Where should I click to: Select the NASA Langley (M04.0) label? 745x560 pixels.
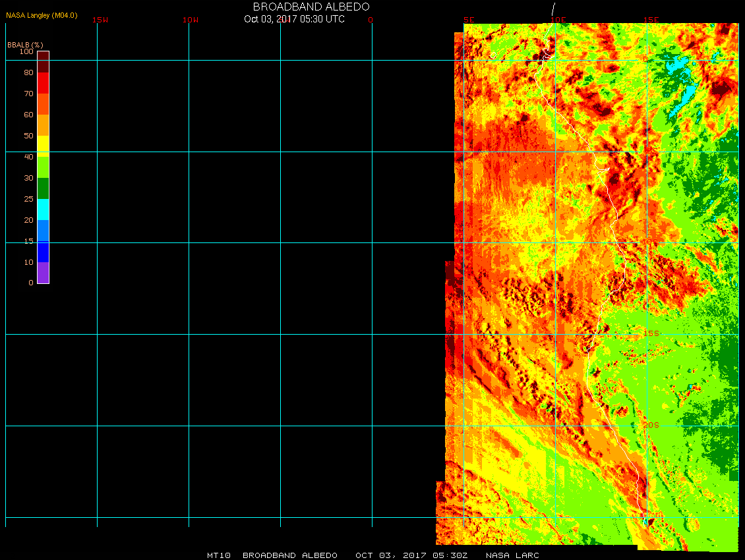pos(42,14)
